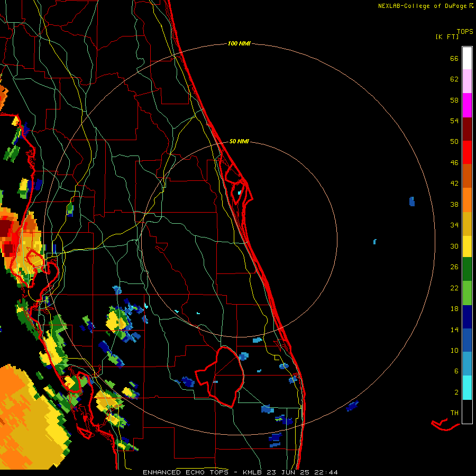This screenshot has width=476, height=476.
Task: Click the black TH threshold legend swatch
Action: tap(467, 411)
